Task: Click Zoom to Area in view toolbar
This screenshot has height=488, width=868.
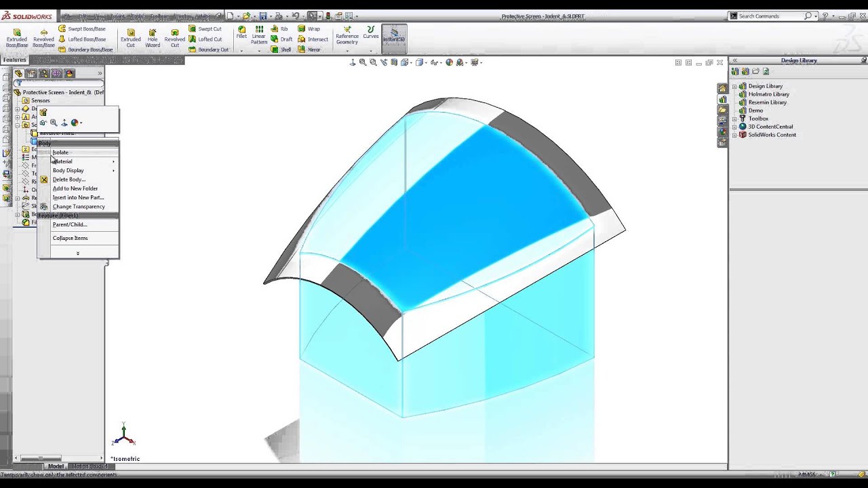Action: tap(373, 62)
